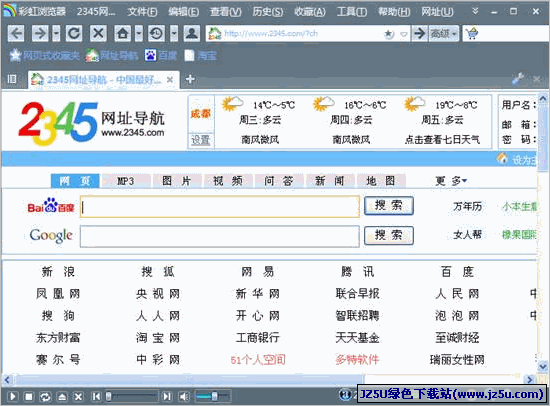
Task: Expand the menu bar overflow chevron
Action: [475, 11]
